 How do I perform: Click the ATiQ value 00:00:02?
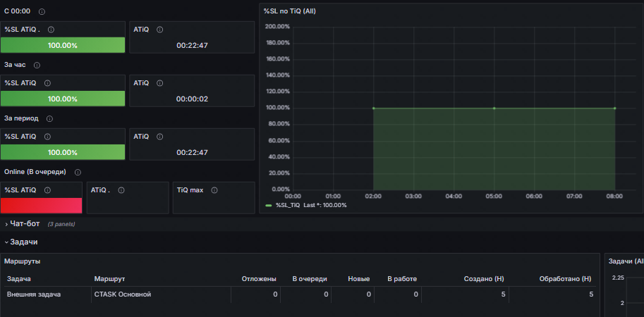(x=193, y=99)
